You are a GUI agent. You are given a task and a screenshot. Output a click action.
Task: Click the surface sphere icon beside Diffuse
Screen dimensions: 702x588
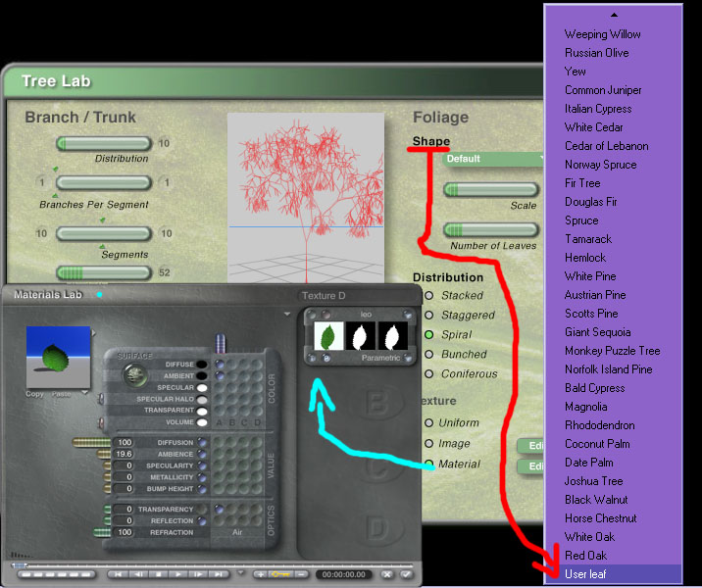point(135,375)
